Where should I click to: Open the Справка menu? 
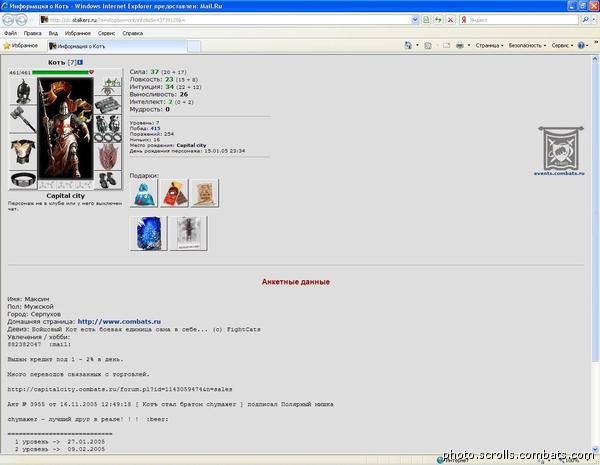coord(132,33)
